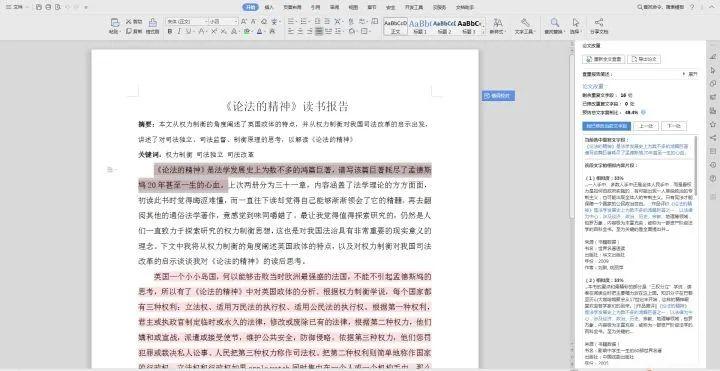This screenshot has height=371, width=720.
Task: Switch to the Page Layout (页面布局) tab
Action: tap(292, 7)
